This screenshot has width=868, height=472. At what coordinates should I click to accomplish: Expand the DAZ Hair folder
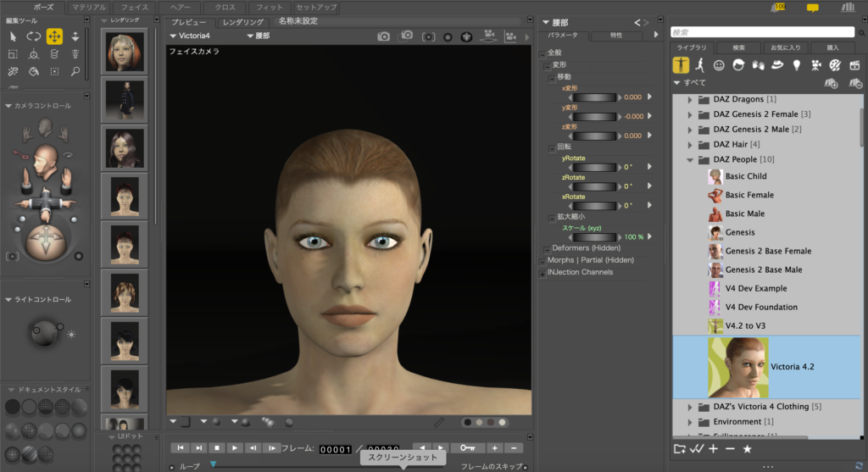690,144
